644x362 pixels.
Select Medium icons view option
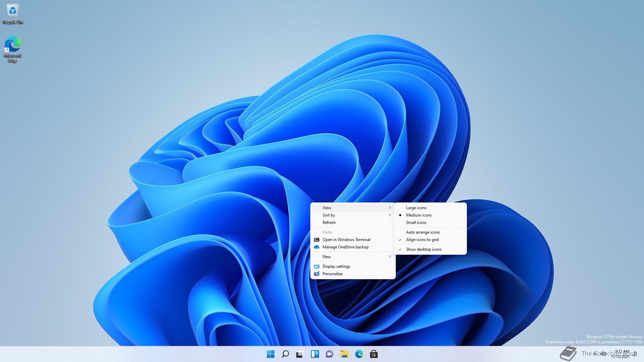coord(431,215)
